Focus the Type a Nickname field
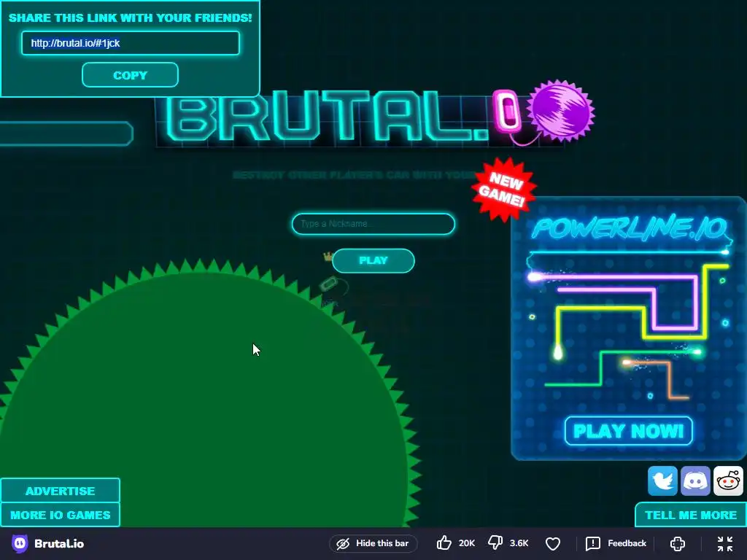Screen dimensions: 747x560 tap(373, 224)
